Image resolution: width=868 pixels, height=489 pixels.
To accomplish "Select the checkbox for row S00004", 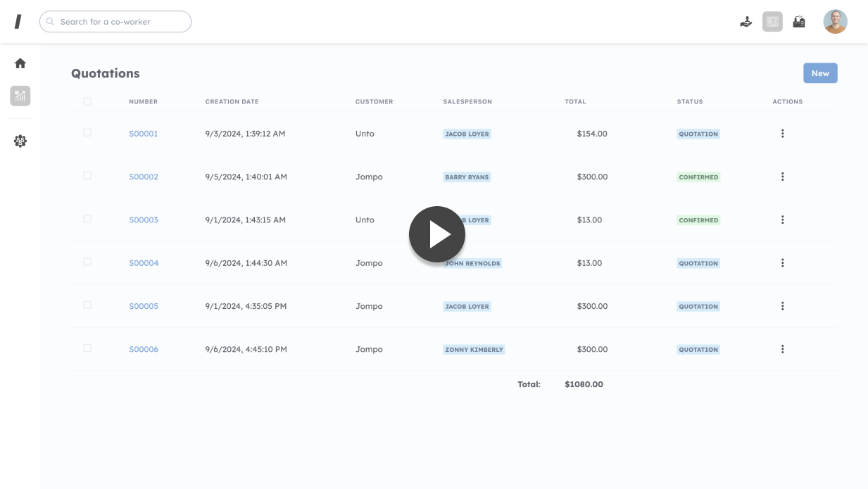I will click(x=87, y=262).
